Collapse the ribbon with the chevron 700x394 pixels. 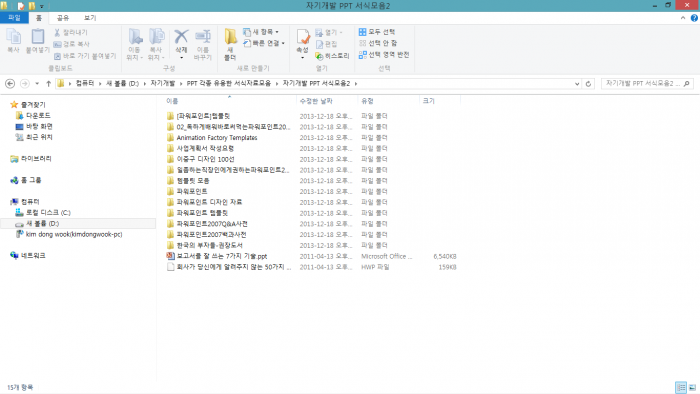(x=683, y=18)
